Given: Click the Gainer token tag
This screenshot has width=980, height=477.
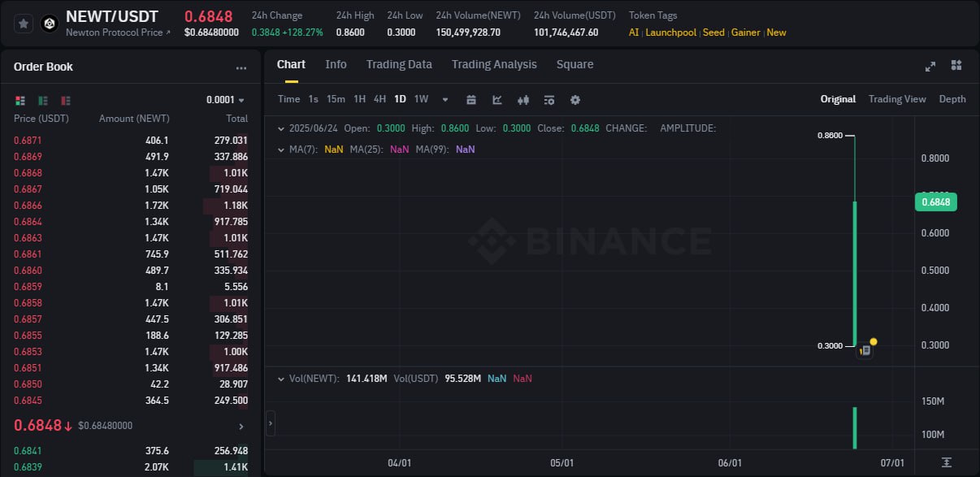Looking at the screenshot, I should point(746,33).
